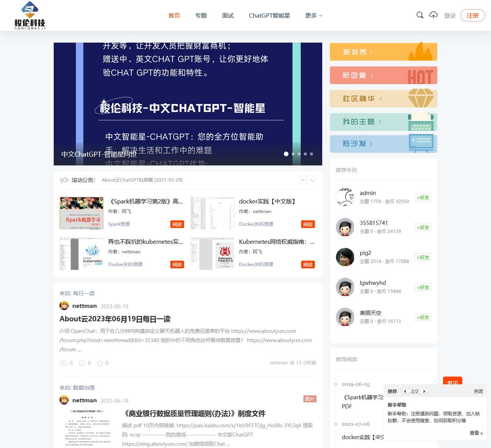The image size is (491, 448).
Task: Click the star favorite icon
Action: coord(100,363)
